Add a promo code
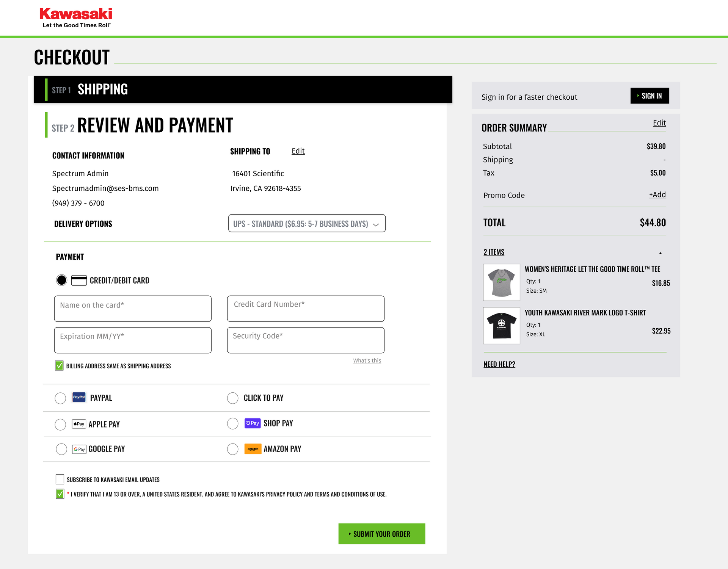728x569 pixels. (657, 194)
